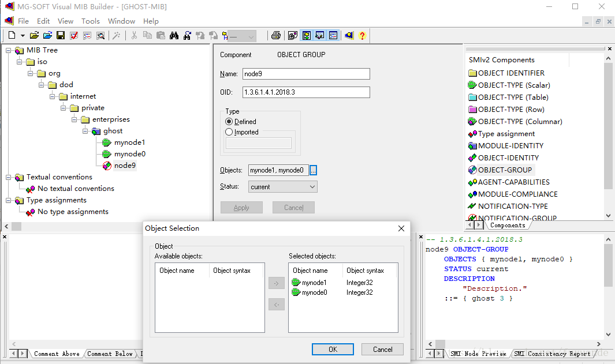This screenshot has height=364, width=615.
Task: Click inside the Name field node9
Action: [x=306, y=74]
